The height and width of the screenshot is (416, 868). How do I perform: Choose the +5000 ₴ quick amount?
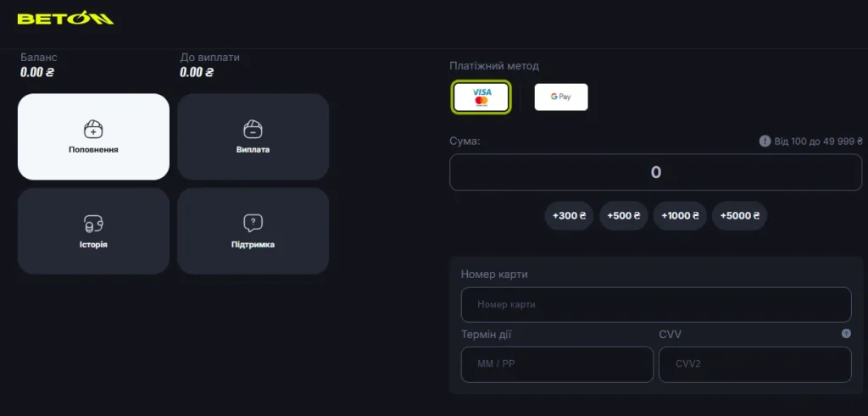[x=738, y=216]
